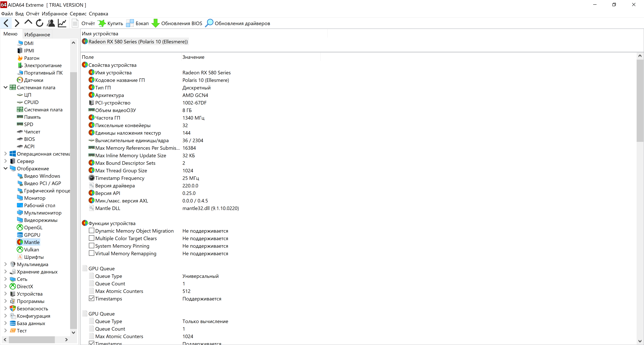
Task: Select the Mantle icon in sidebar tree
Action: [20, 242]
